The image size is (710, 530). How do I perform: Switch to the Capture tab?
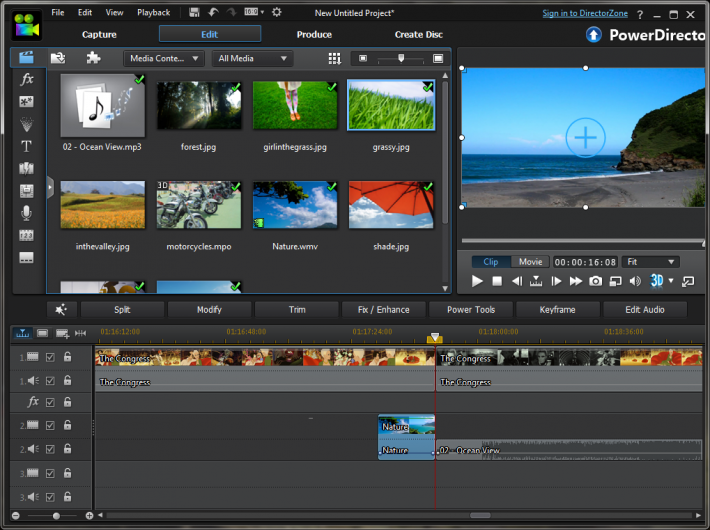pos(99,34)
